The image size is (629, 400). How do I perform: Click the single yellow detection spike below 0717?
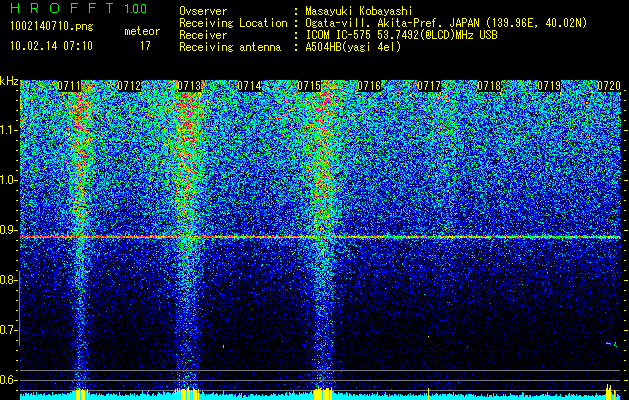428,394
